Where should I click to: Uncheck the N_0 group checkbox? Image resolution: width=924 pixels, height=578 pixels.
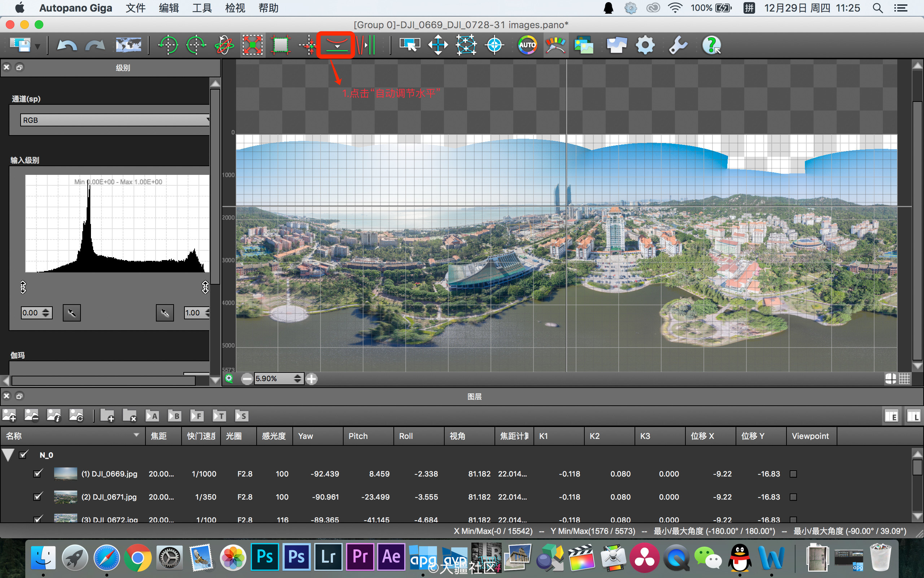click(x=24, y=454)
